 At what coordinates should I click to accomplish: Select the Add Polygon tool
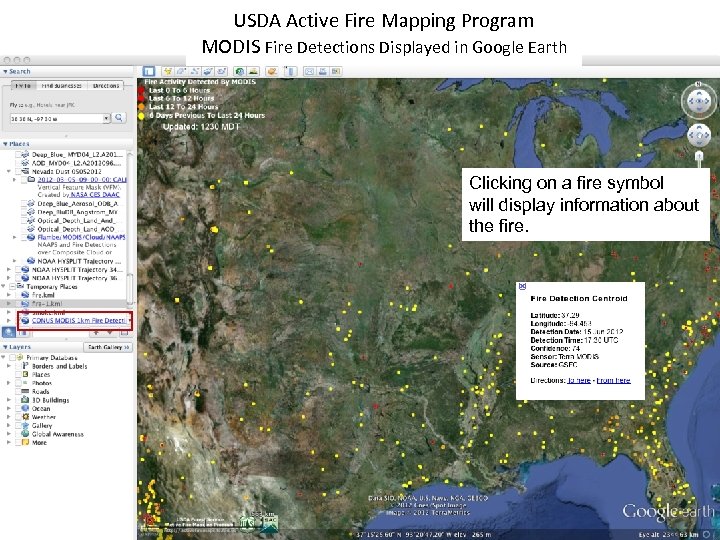coord(181,71)
